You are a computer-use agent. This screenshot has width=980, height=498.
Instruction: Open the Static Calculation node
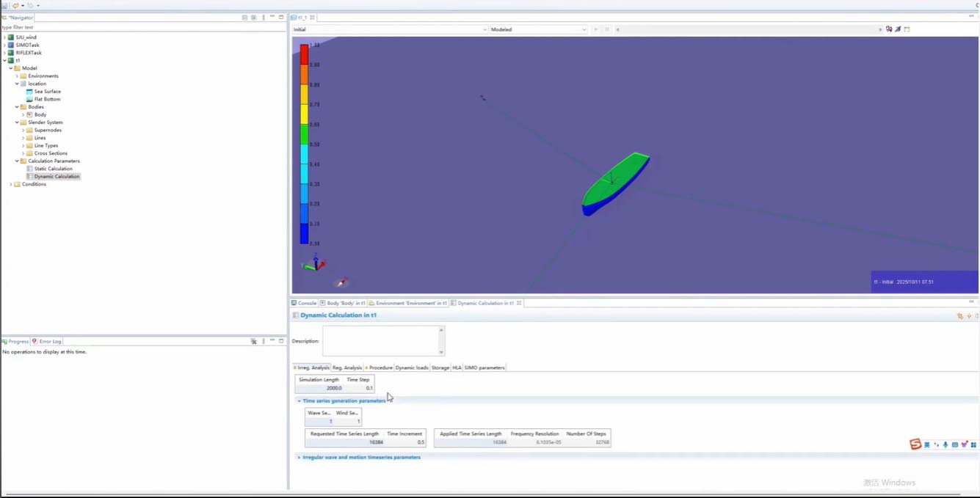tap(53, 169)
